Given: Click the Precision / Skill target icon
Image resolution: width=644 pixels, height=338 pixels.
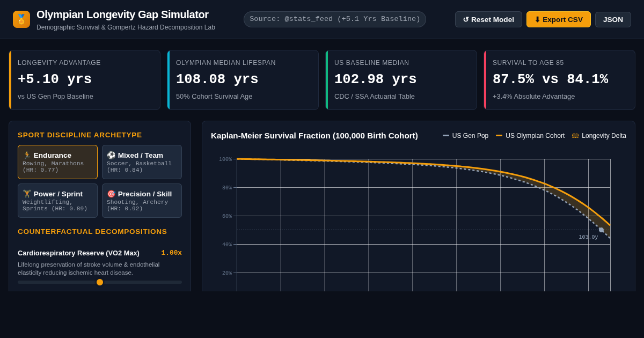Looking at the screenshot, I should [111, 194].
